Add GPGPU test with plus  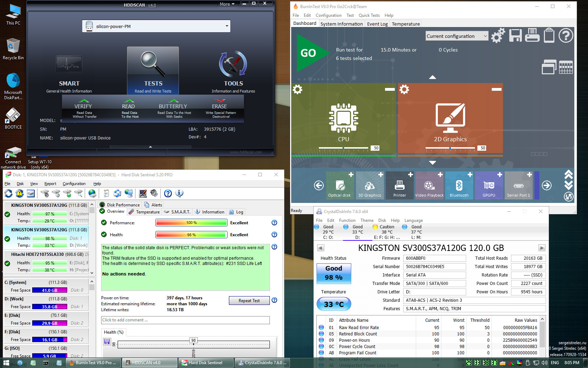pos(500,175)
